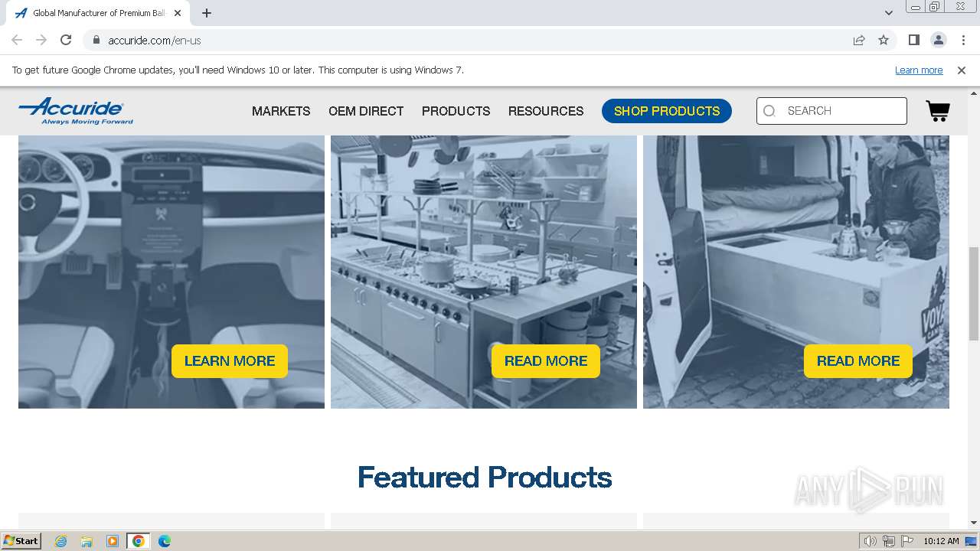Share this page via the share icon

click(859, 40)
